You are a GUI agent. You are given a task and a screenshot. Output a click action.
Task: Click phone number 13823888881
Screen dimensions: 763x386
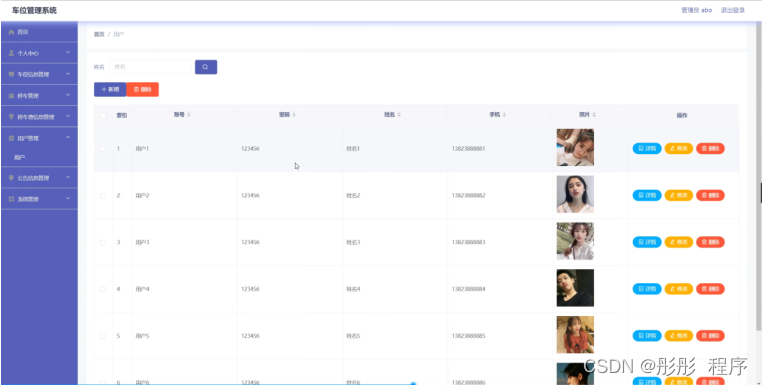[468, 149]
